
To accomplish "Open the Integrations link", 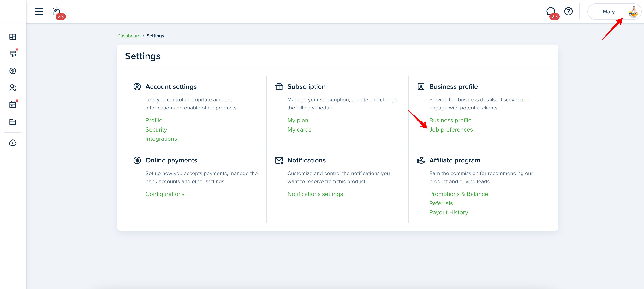I will 161,139.
